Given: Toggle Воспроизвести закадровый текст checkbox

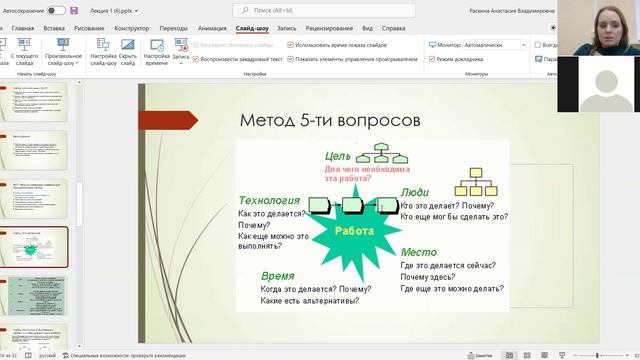Looking at the screenshot, I should click(x=196, y=59).
